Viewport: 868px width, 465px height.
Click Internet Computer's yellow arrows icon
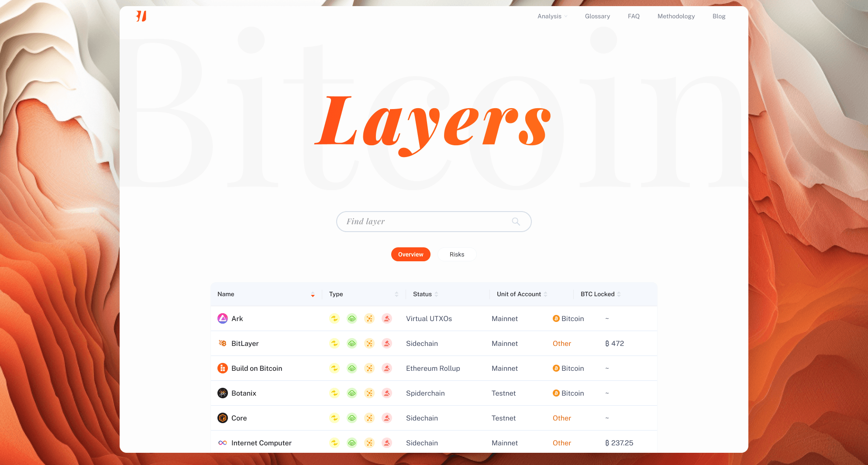tap(334, 443)
